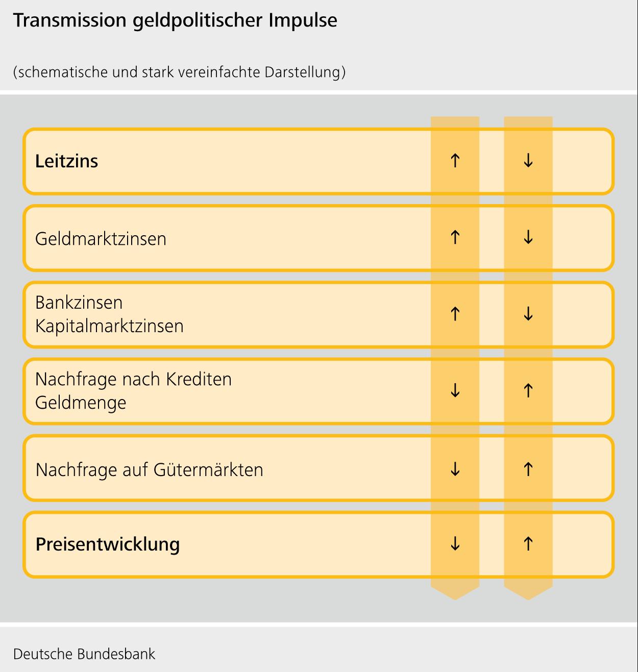
Task: Click the Deutsche Bundesbank source text
Action: pos(84,654)
